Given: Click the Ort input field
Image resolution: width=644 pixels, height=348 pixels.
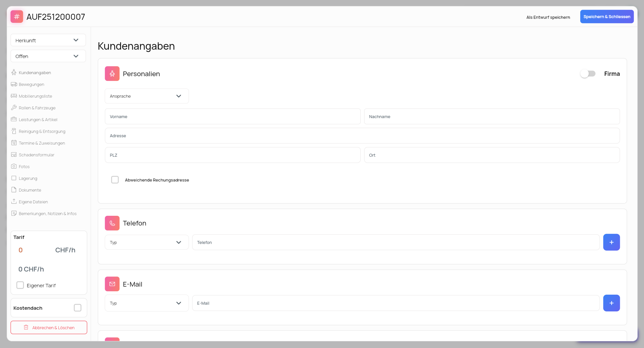Looking at the screenshot, I should coord(492,155).
